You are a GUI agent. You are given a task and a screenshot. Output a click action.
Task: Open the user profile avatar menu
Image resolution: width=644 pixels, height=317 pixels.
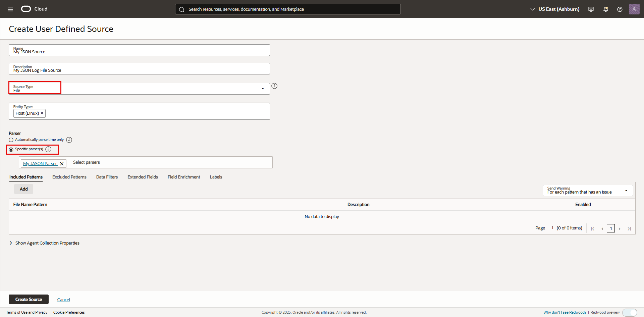click(x=634, y=9)
